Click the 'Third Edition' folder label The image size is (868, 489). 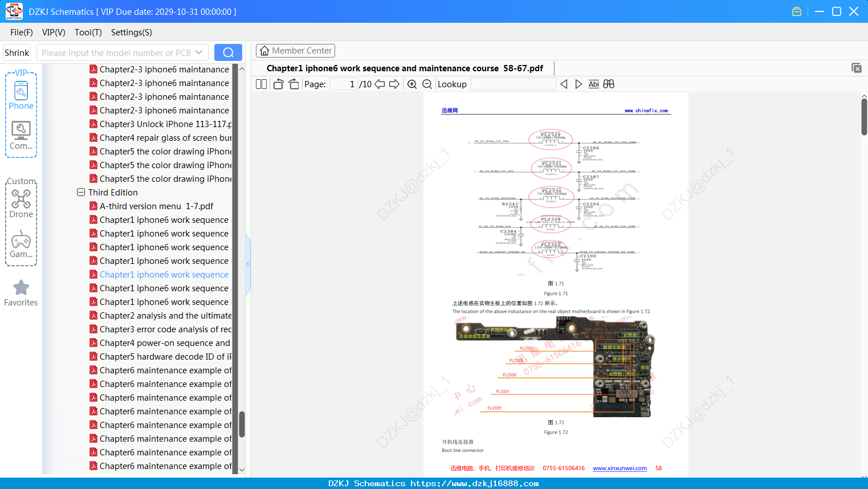113,192
